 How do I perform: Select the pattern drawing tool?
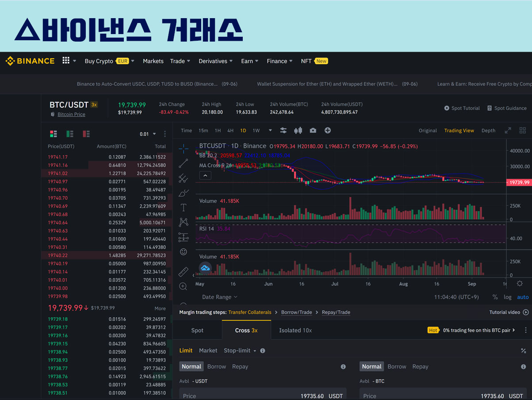click(184, 222)
